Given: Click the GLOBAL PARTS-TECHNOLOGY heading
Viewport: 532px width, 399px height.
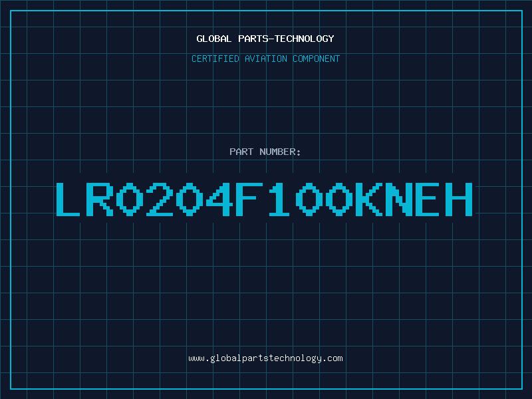Looking at the screenshot, I should (265, 39).
